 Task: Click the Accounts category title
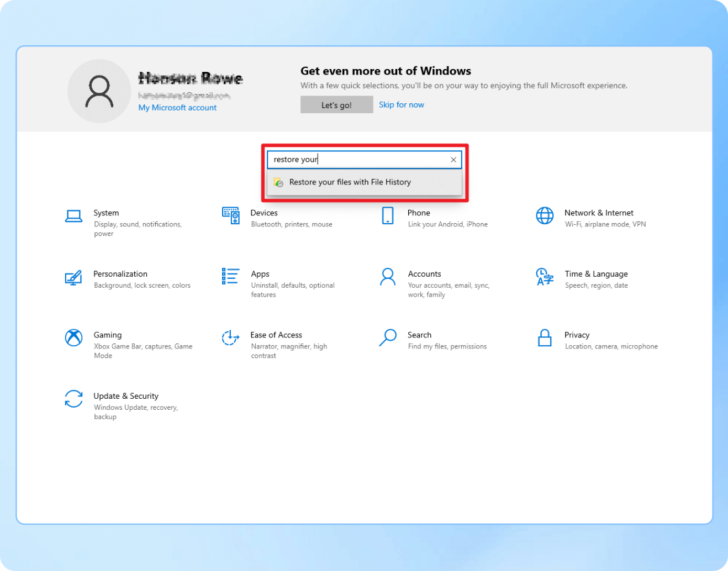[425, 274]
